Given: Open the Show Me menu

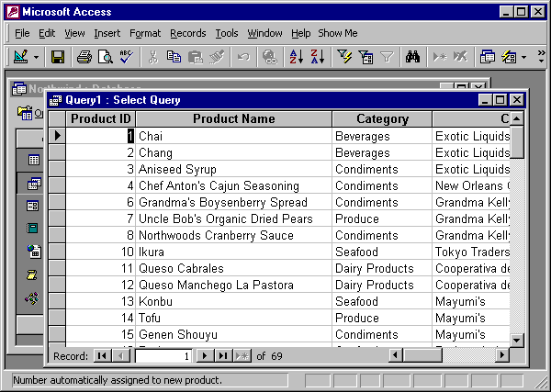Looking at the screenshot, I should click(x=338, y=33).
